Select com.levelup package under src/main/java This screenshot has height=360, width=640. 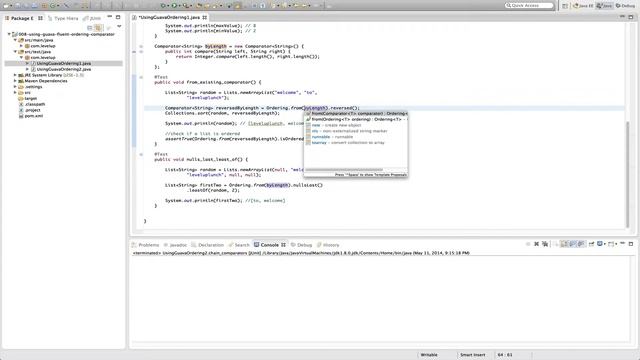[x=40, y=46]
